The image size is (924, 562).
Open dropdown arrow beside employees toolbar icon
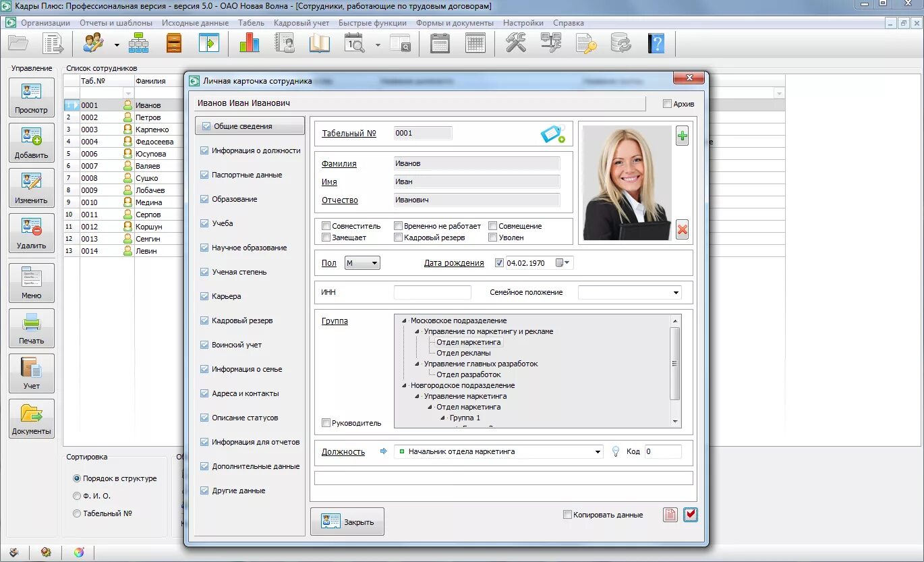coord(117,45)
